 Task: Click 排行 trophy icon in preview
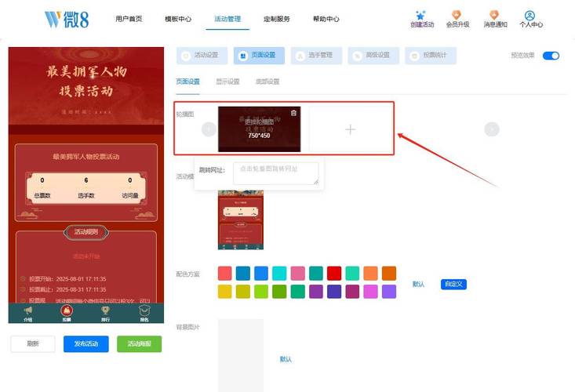105,311
